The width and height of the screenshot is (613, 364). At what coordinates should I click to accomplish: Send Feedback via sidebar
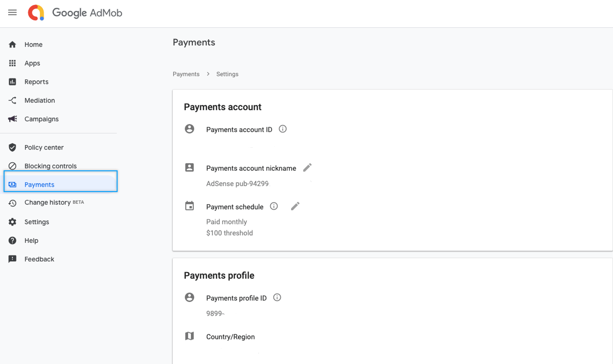click(39, 259)
